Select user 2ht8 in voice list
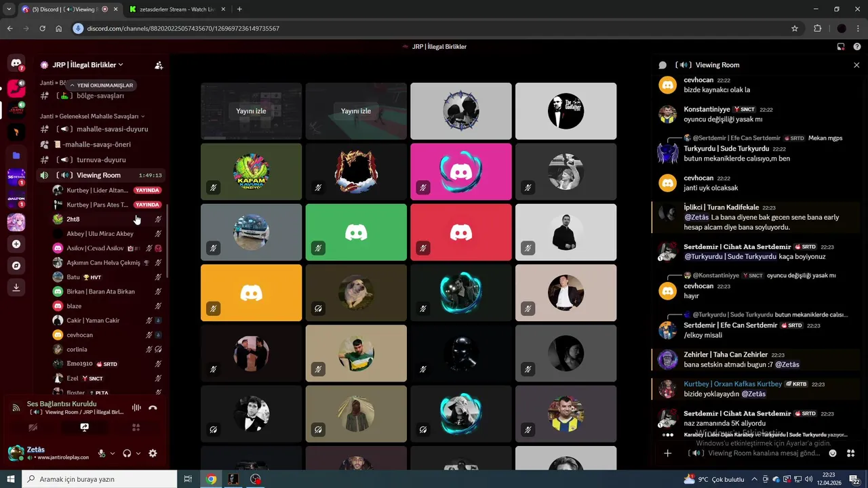 [x=107, y=220]
